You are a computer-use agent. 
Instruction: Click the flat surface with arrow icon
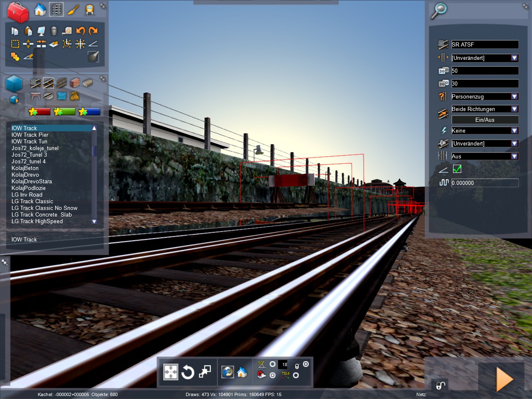point(54,44)
